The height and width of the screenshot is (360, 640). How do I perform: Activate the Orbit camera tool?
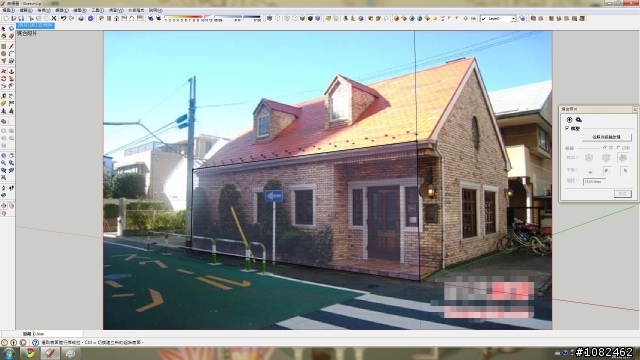click(4, 156)
